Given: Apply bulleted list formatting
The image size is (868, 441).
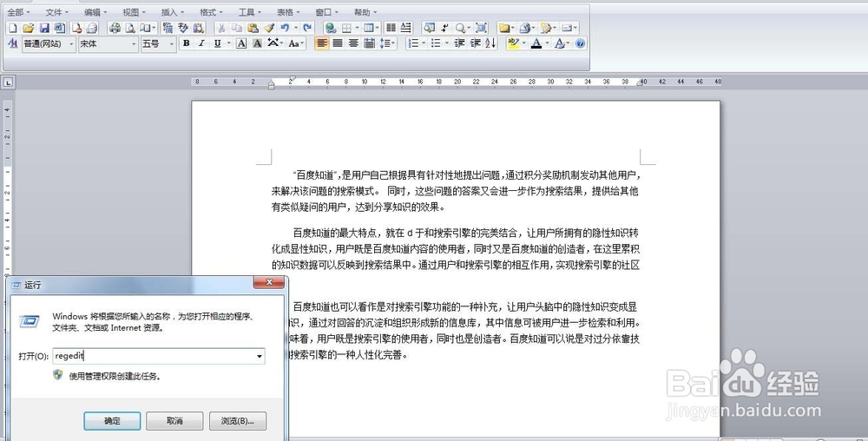Looking at the screenshot, I should (436, 43).
